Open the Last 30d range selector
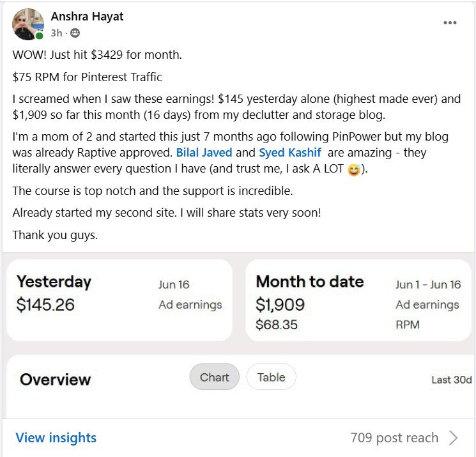This screenshot has height=457, width=476. point(451,380)
